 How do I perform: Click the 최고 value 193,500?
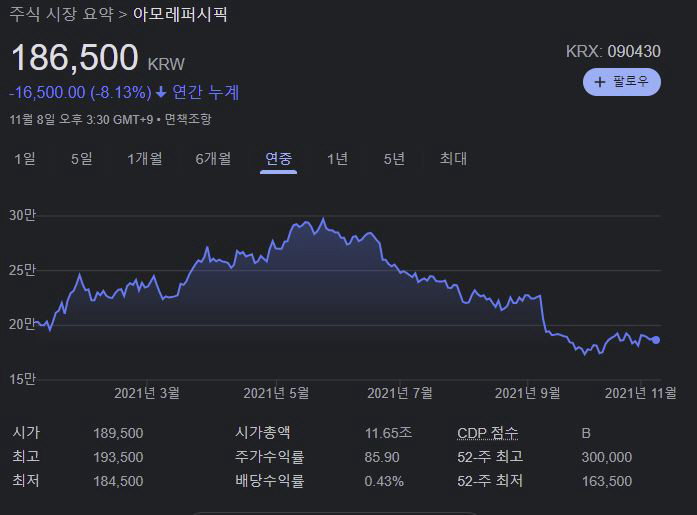click(x=118, y=457)
